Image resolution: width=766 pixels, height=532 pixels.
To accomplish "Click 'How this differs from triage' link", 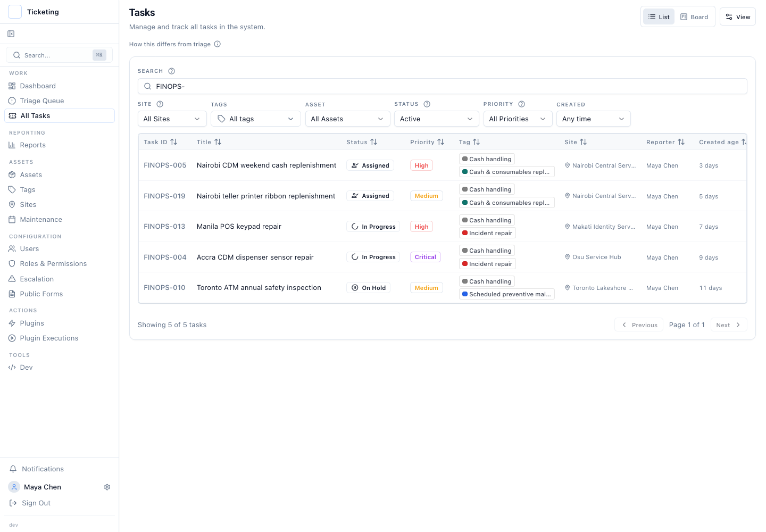I will 170,44.
